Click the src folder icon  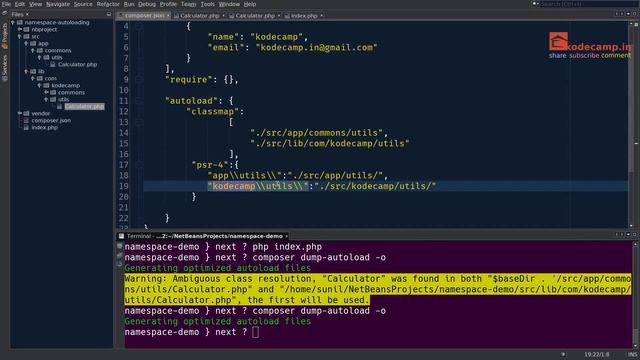point(27,36)
